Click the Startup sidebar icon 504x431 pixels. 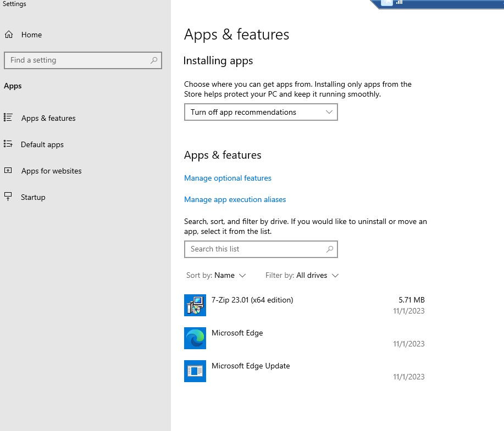tap(8, 197)
